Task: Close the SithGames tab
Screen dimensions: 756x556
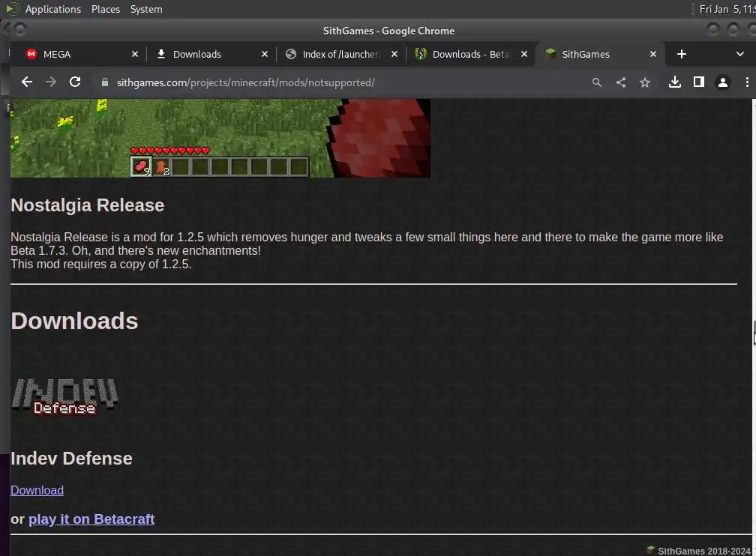Action: click(x=653, y=55)
